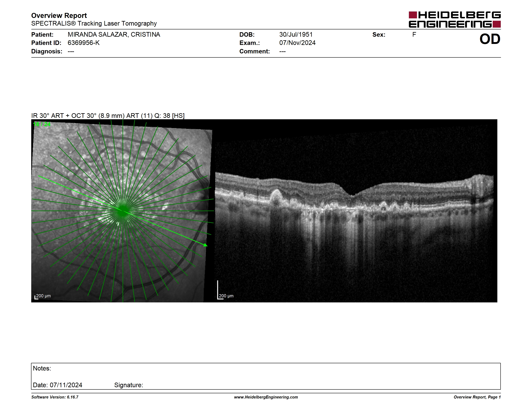The width and height of the screenshot is (532, 411).
Task: Click the Diagnosis label
Action: [x=47, y=51]
